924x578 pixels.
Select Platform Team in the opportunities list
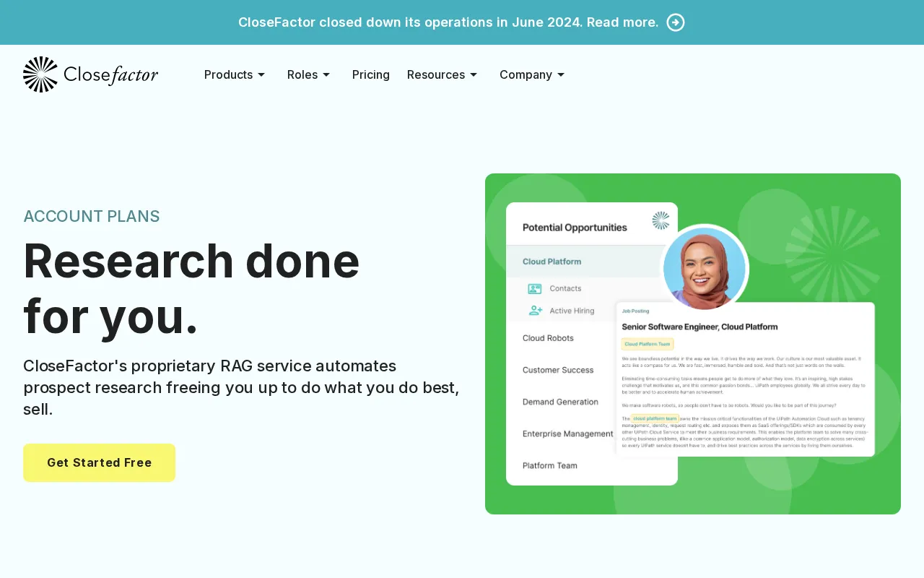550,465
